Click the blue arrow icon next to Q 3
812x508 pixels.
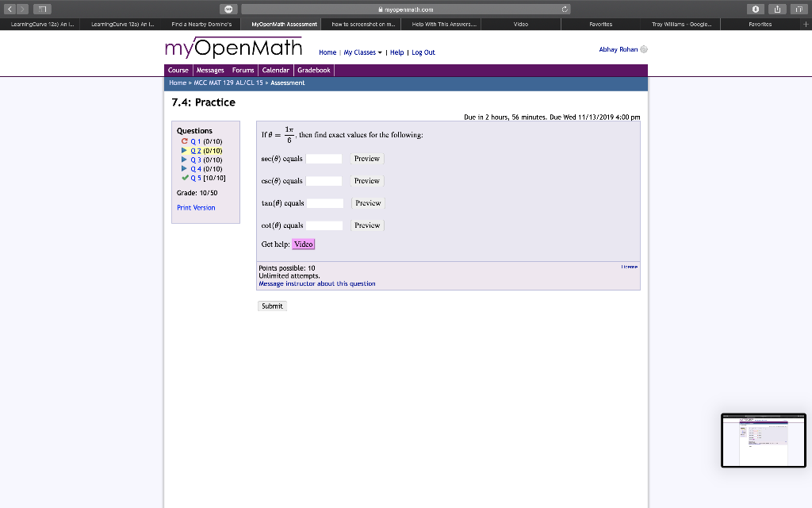(185, 160)
